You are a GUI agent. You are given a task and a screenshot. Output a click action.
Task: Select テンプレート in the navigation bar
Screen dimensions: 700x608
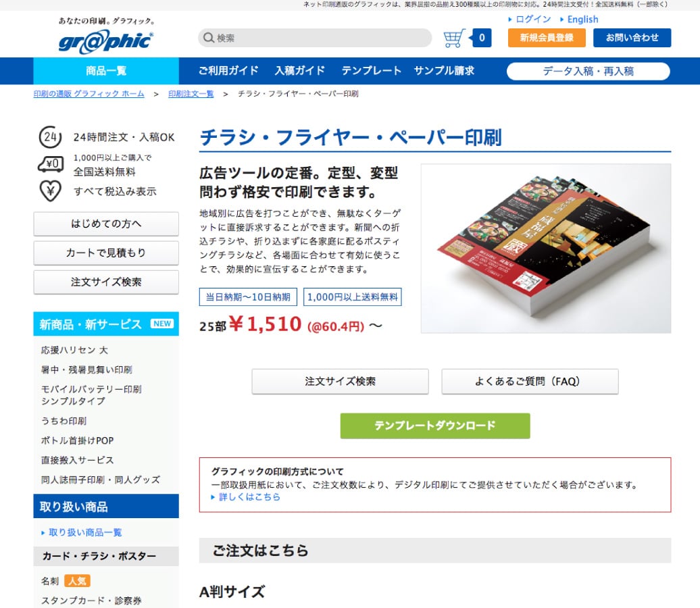[x=372, y=70]
